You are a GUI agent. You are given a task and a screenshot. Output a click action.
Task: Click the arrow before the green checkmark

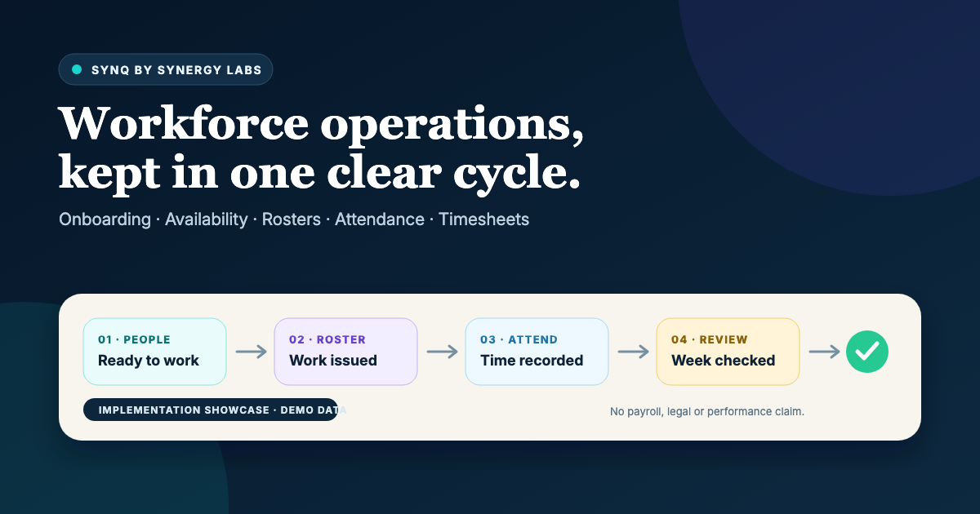click(824, 352)
